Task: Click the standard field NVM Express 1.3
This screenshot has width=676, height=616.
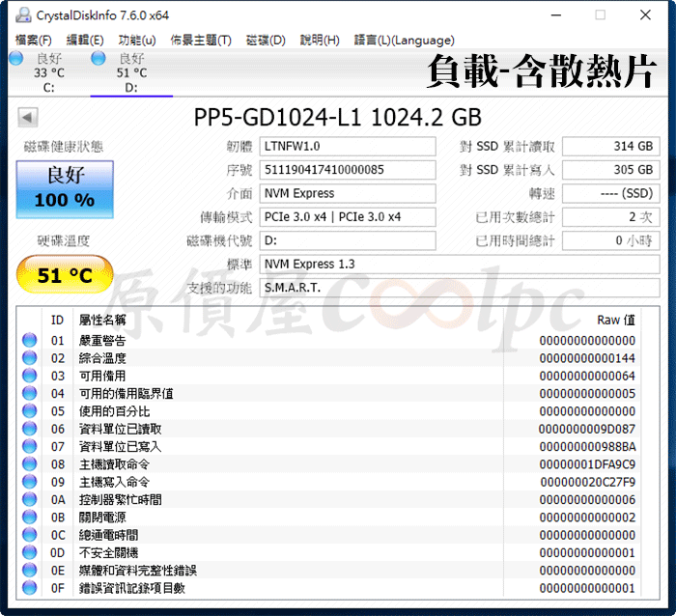Action: [x=460, y=265]
